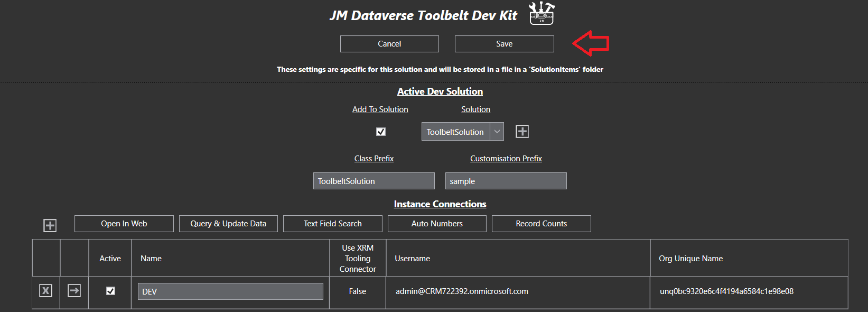Click the Username column header

412,259
